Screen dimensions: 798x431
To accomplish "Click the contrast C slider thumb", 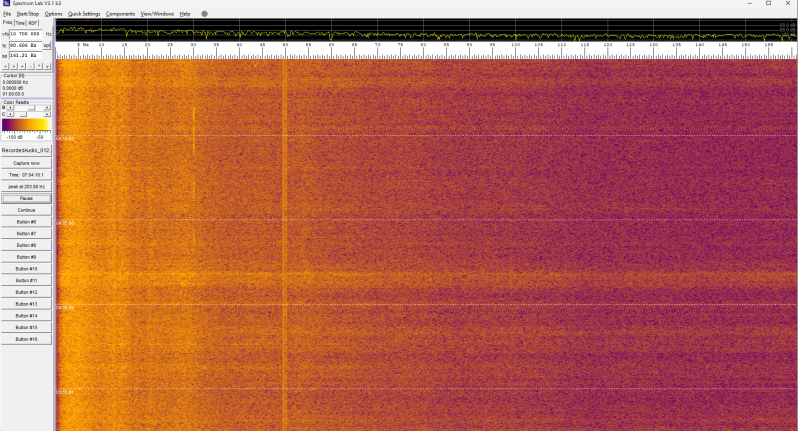I will click(x=23, y=114).
